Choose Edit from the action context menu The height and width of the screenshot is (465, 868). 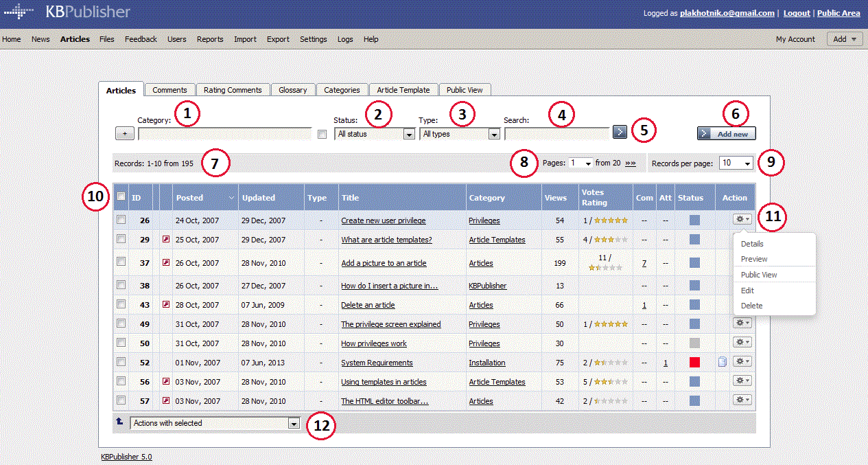pos(748,291)
